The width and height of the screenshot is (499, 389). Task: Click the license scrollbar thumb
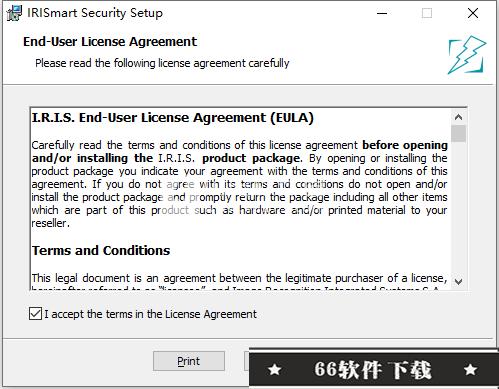[458, 133]
